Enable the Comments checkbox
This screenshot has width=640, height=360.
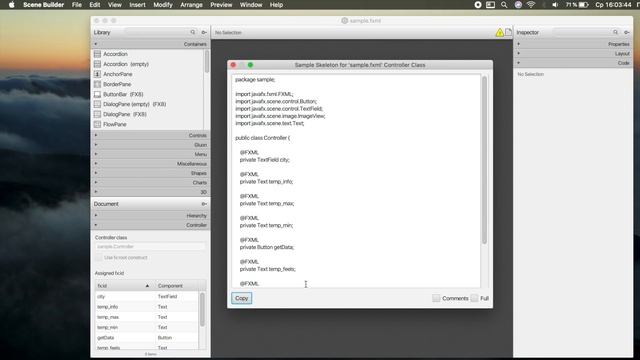[436, 298]
